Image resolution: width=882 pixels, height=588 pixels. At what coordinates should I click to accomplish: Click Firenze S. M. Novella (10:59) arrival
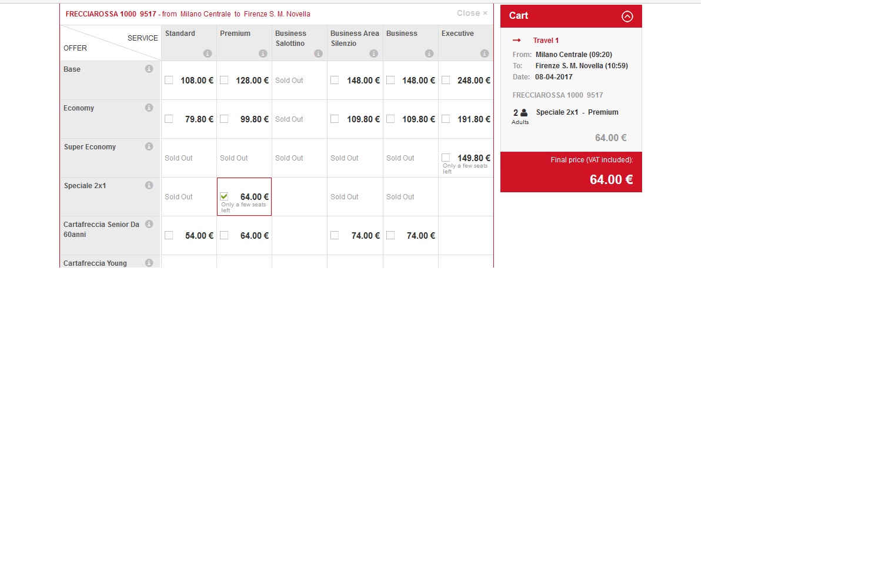tap(582, 66)
